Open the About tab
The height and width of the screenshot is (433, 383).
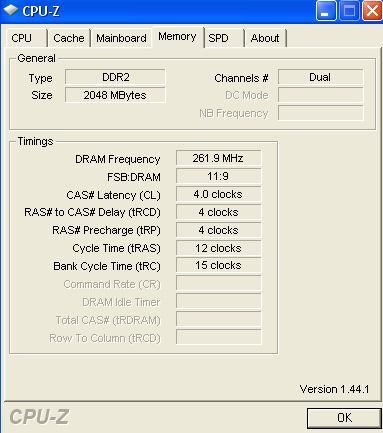[265, 38]
